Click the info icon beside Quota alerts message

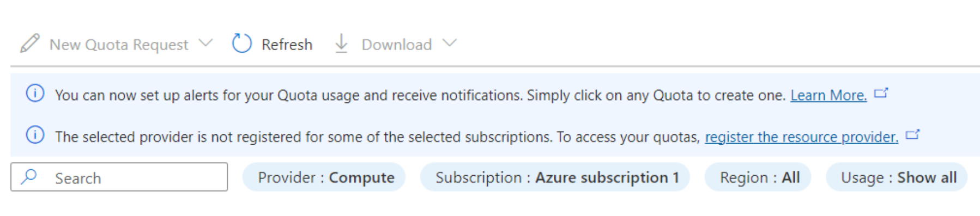[35, 94]
